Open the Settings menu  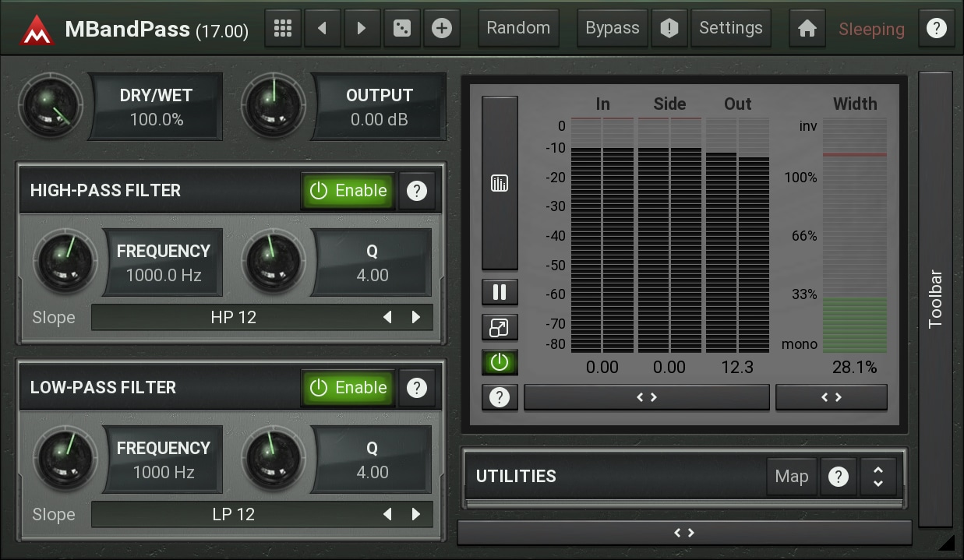click(730, 29)
